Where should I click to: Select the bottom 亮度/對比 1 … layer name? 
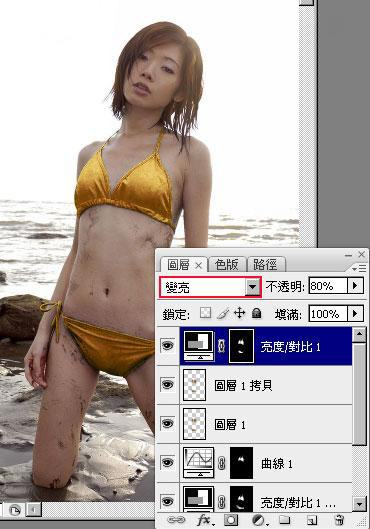(298, 503)
